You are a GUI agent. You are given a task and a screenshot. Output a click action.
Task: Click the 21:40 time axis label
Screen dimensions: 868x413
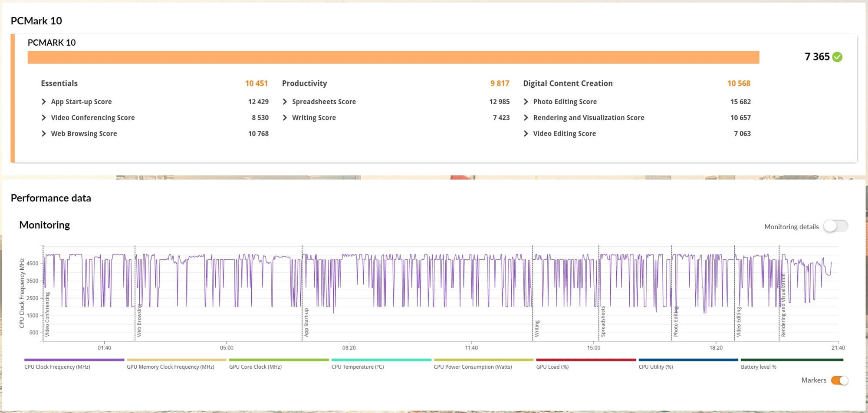[838, 348]
